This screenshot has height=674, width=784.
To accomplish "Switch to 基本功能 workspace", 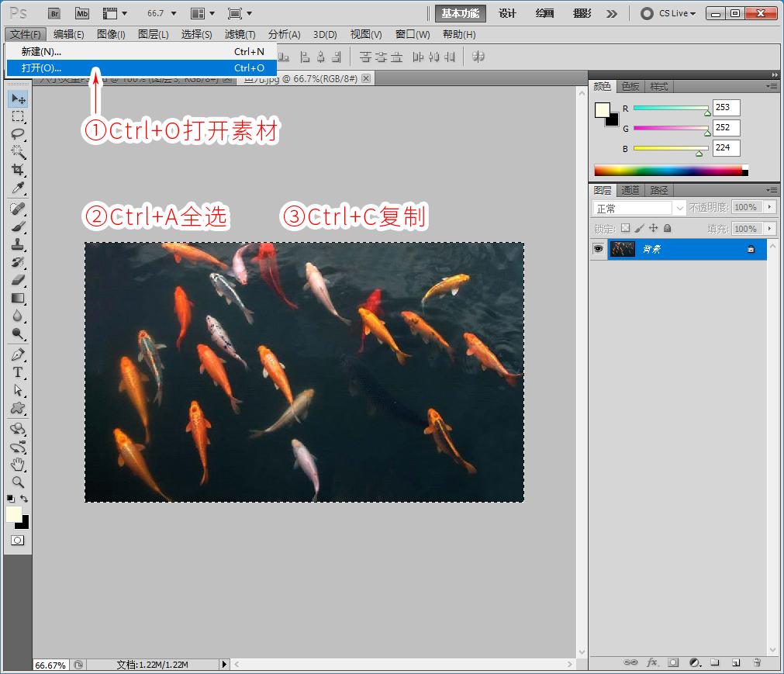I will coord(461,13).
